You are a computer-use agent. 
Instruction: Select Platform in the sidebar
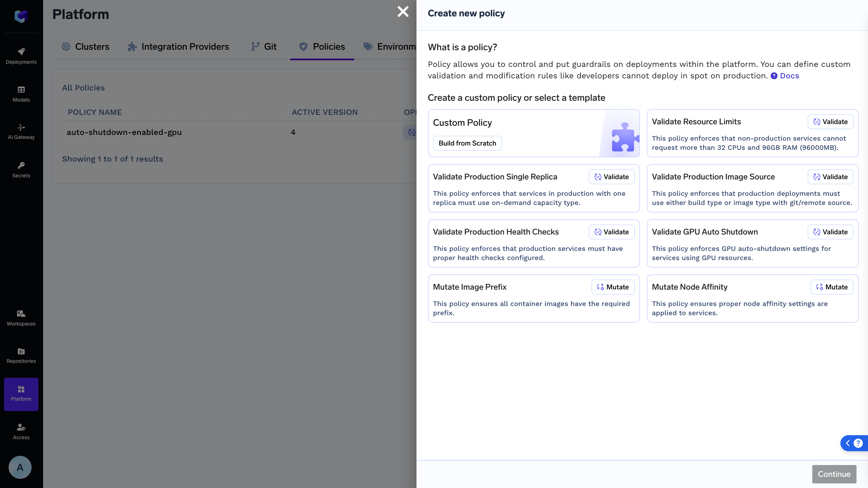coord(21,394)
